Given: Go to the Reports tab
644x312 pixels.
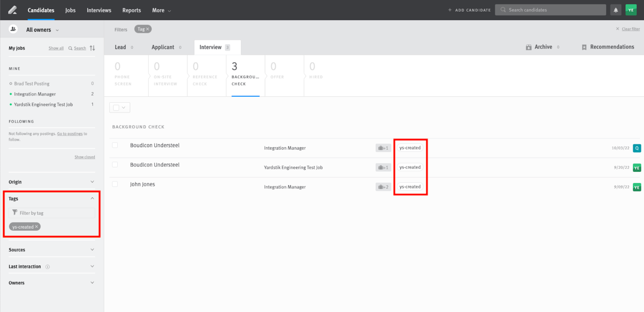Looking at the screenshot, I should click(132, 10).
